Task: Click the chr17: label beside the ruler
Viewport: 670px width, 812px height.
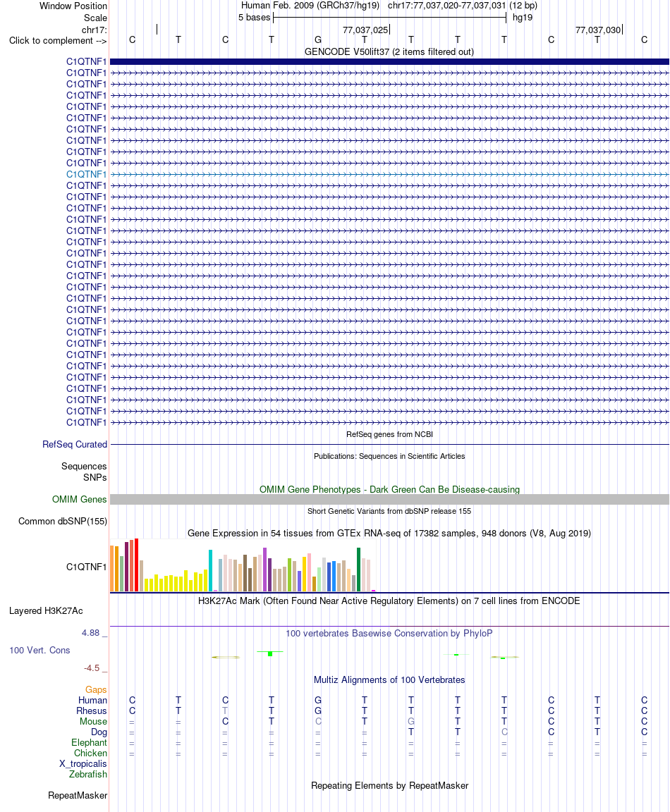Action: [95, 30]
